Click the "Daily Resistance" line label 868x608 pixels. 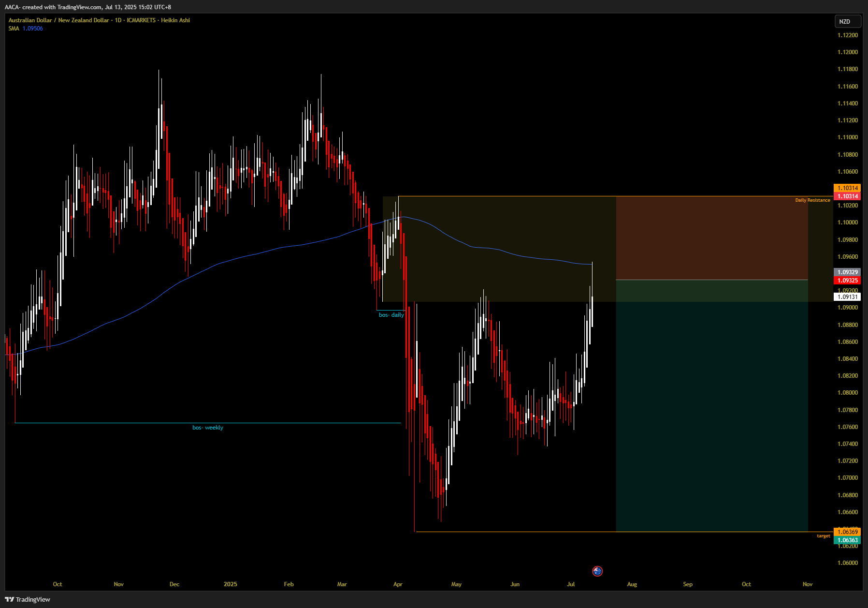pos(812,200)
